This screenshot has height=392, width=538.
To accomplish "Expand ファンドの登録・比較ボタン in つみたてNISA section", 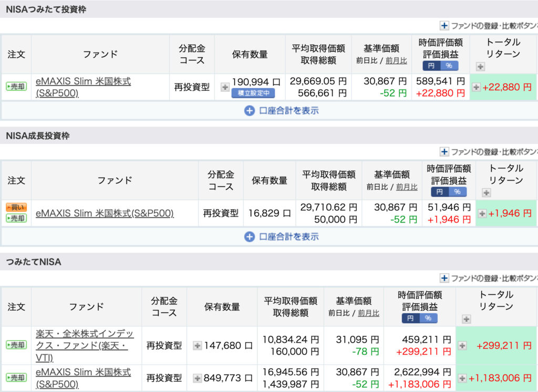I will [444, 278].
